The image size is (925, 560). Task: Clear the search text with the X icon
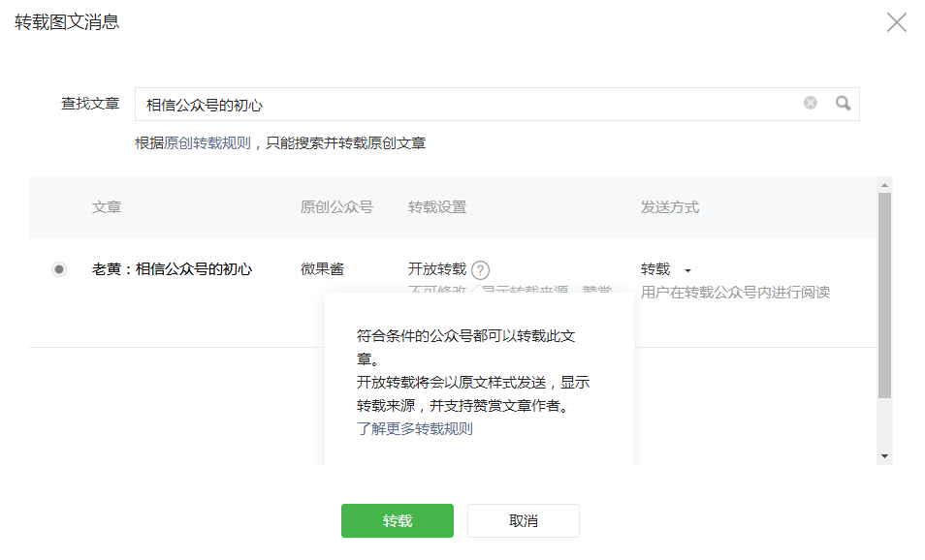811,103
